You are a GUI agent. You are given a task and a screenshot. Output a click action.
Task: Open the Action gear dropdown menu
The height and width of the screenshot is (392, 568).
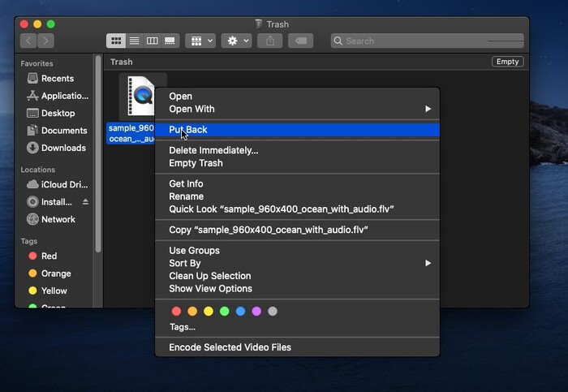(236, 41)
